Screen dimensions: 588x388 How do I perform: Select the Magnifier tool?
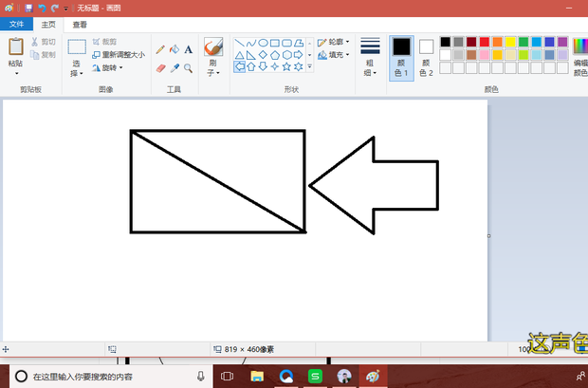tap(189, 68)
